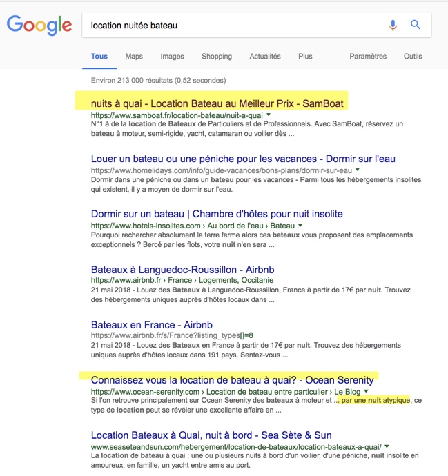Open Paramètres menu
This screenshot has width=448, height=476.
click(x=368, y=57)
